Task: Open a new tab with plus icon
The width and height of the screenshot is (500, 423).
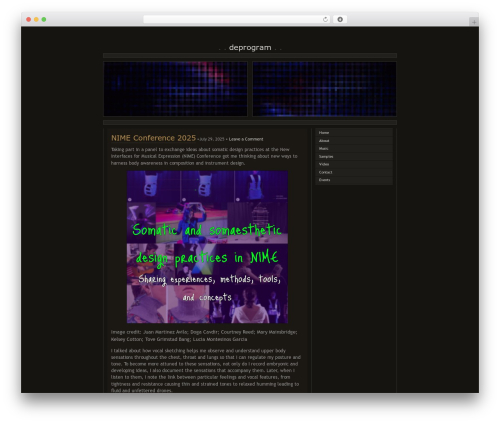Action: click(x=474, y=22)
